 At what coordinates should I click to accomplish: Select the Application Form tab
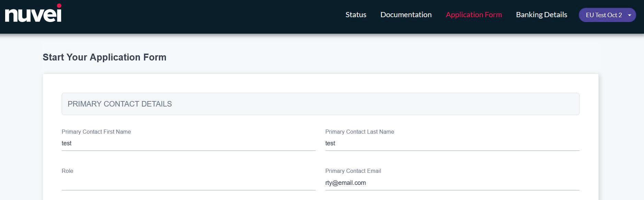tap(474, 15)
